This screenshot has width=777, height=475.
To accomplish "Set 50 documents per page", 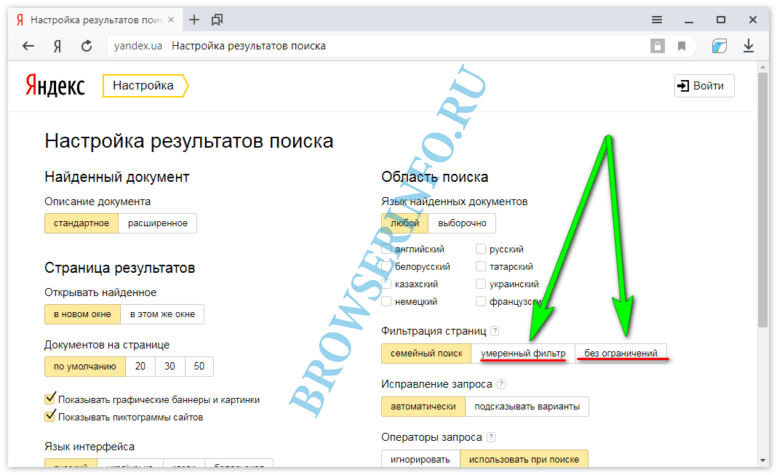I will click(199, 367).
